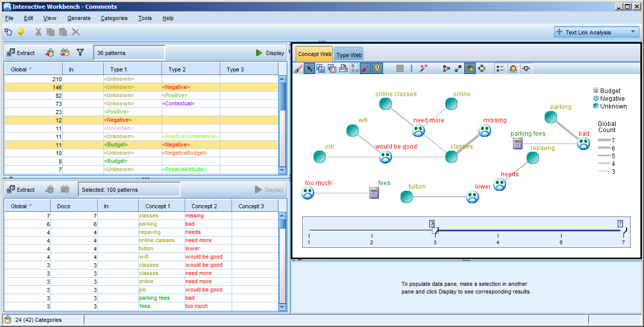Toggle the tree layout view icon
The image size is (644, 327).
[x=354, y=68]
